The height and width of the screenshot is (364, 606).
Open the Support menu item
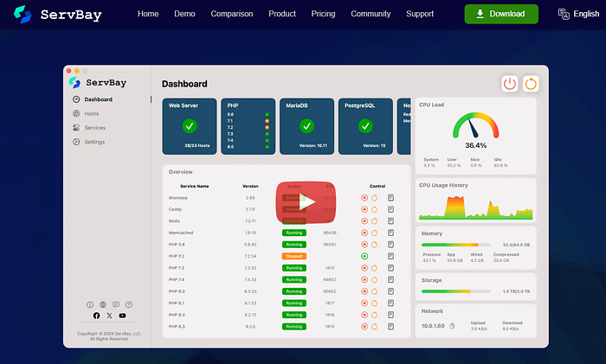[420, 14]
